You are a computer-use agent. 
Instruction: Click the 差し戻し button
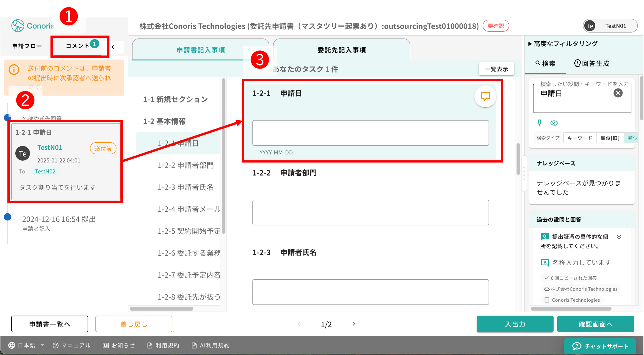134,324
